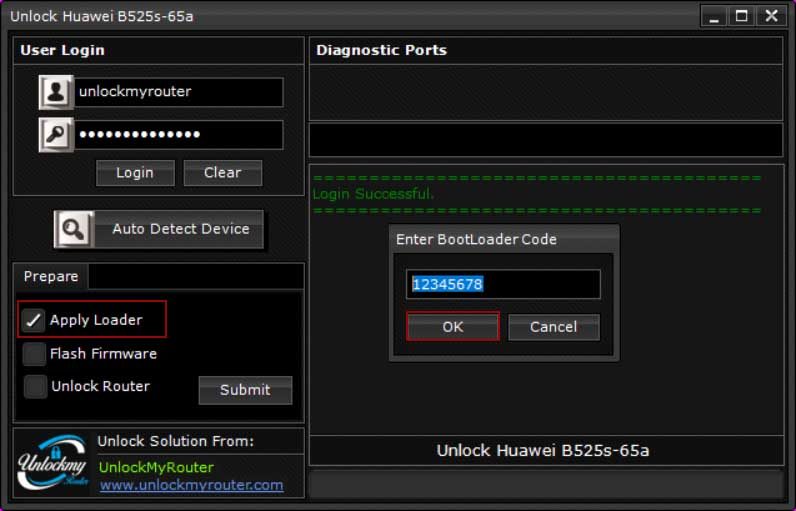Click the User Login heading
Image resolution: width=796 pixels, height=511 pixels.
(62, 50)
